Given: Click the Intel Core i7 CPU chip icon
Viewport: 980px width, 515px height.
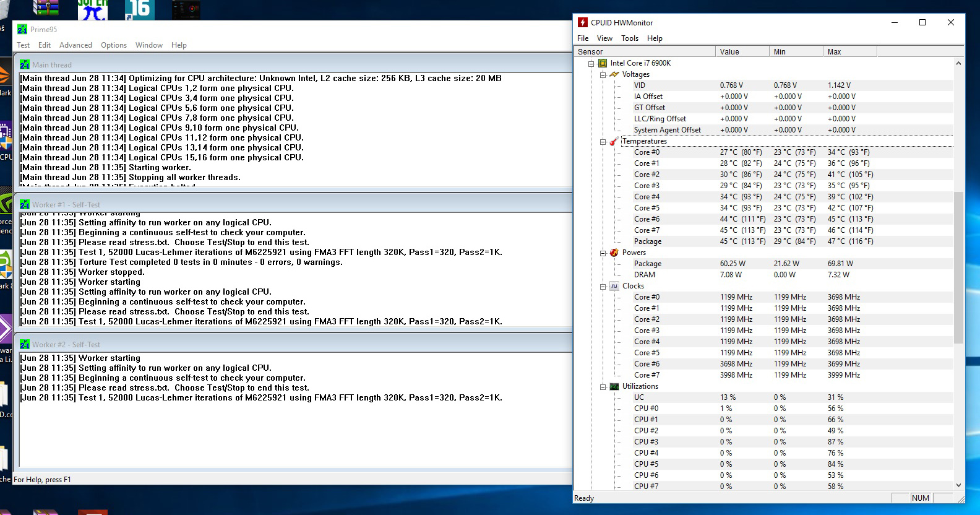Looking at the screenshot, I should (602, 63).
